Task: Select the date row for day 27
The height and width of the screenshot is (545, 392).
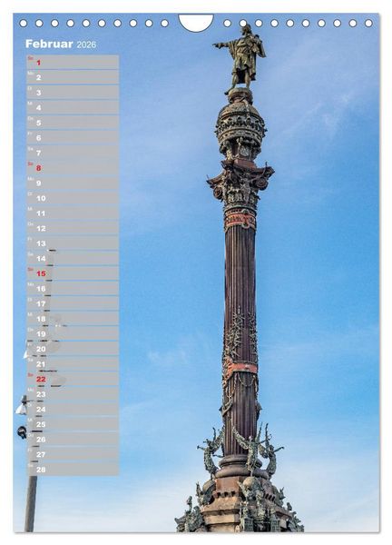Action: click(73, 454)
